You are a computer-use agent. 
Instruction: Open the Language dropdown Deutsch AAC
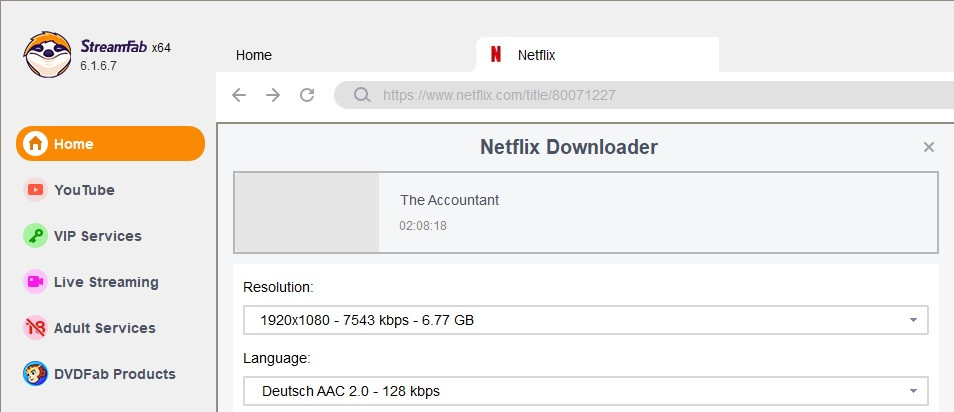(586, 391)
